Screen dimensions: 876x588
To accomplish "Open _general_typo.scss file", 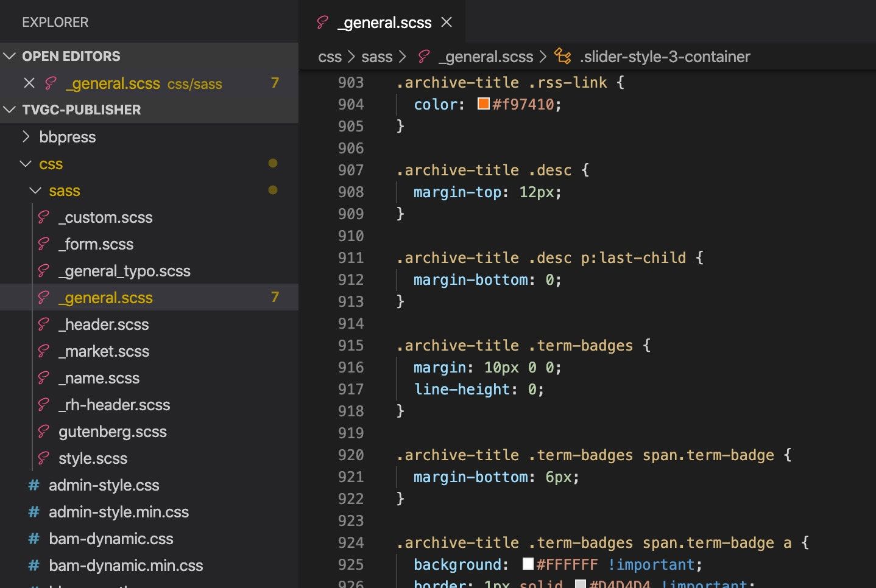I will 124,271.
